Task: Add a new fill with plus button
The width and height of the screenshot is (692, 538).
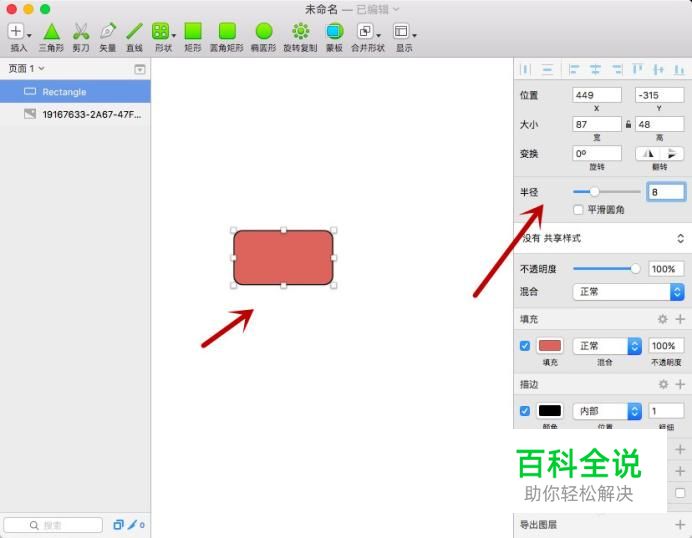Action: coord(680,319)
